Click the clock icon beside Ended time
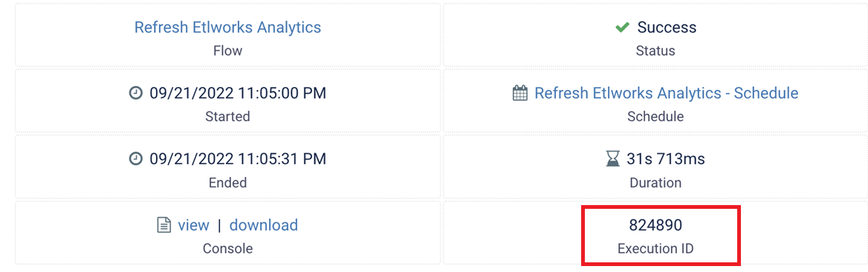 [x=135, y=159]
